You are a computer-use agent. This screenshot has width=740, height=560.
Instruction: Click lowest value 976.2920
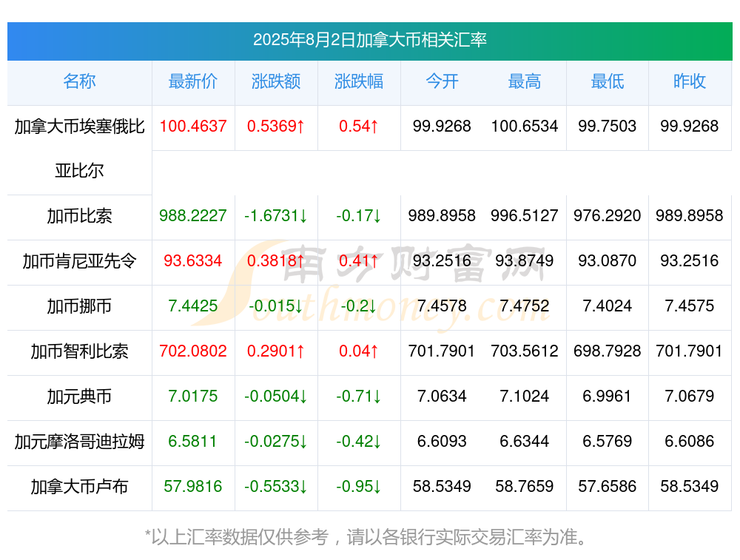(608, 216)
